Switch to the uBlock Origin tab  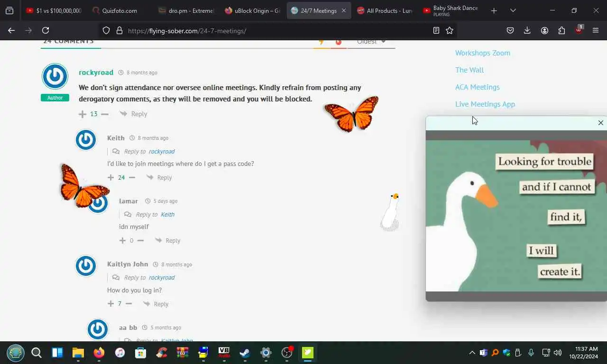(252, 10)
